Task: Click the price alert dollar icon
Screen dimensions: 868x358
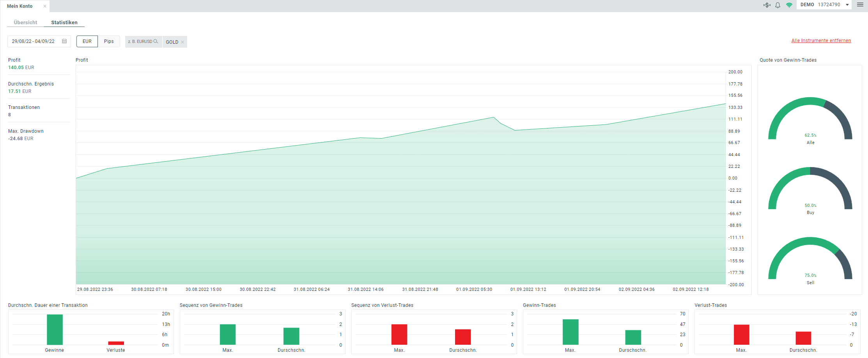Action: [767, 5]
